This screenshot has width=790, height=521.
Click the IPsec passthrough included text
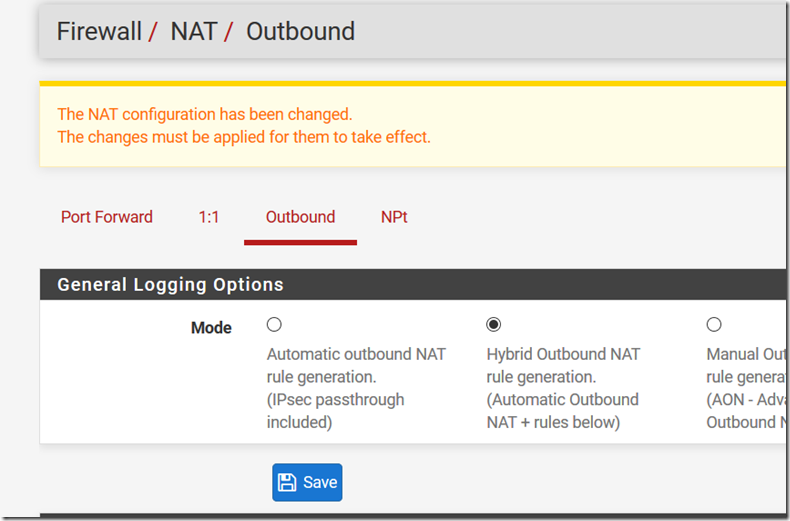[x=336, y=411]
